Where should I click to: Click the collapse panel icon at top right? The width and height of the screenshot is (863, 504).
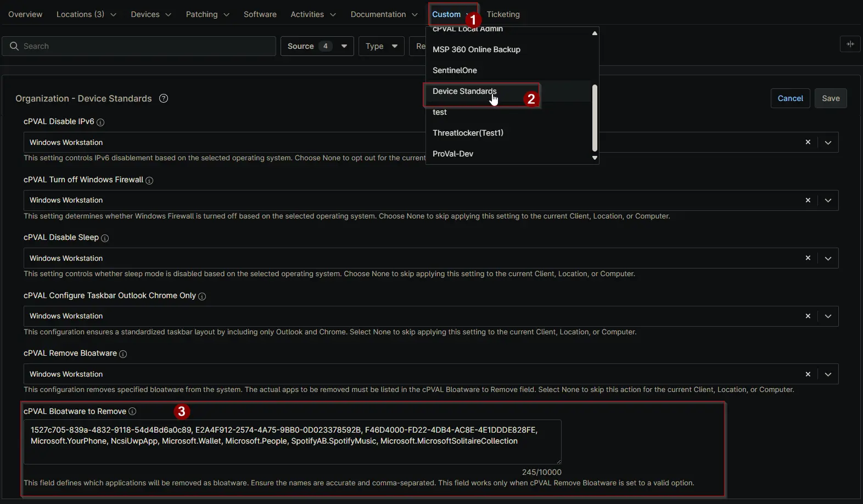pyautogui.click(x=850, y=44)
